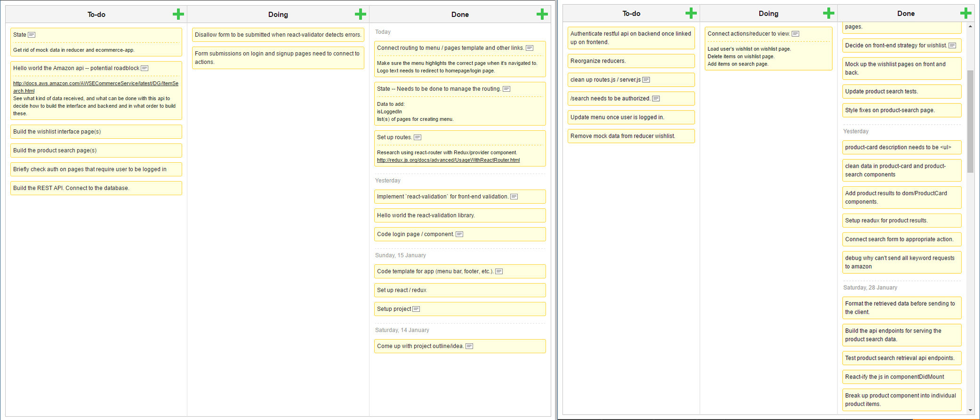
Task: Open note icon on 'Code login page / component.' card
Action: coord(459,234)
